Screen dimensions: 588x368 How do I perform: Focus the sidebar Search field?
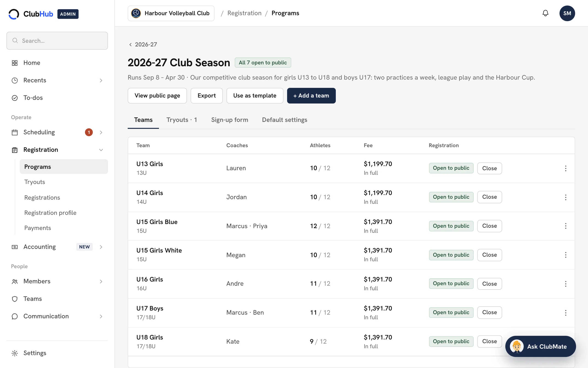click(57, 41)
